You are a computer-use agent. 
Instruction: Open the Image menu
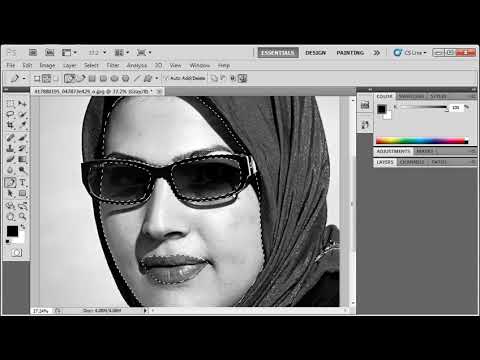click(x=47, y=65)
